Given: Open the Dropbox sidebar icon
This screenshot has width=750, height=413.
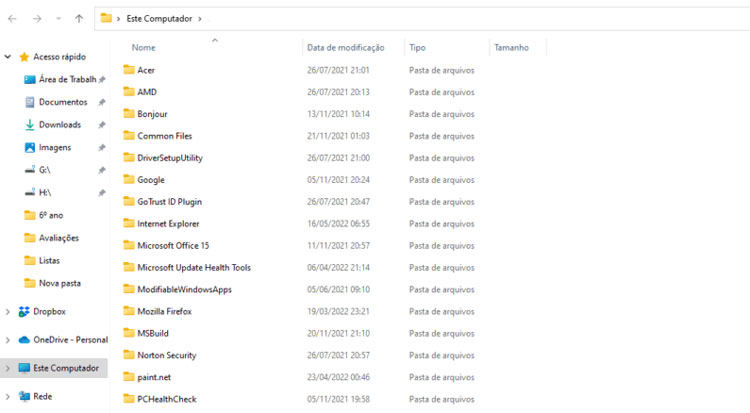Looking at the screenshot, I should 24,312.
